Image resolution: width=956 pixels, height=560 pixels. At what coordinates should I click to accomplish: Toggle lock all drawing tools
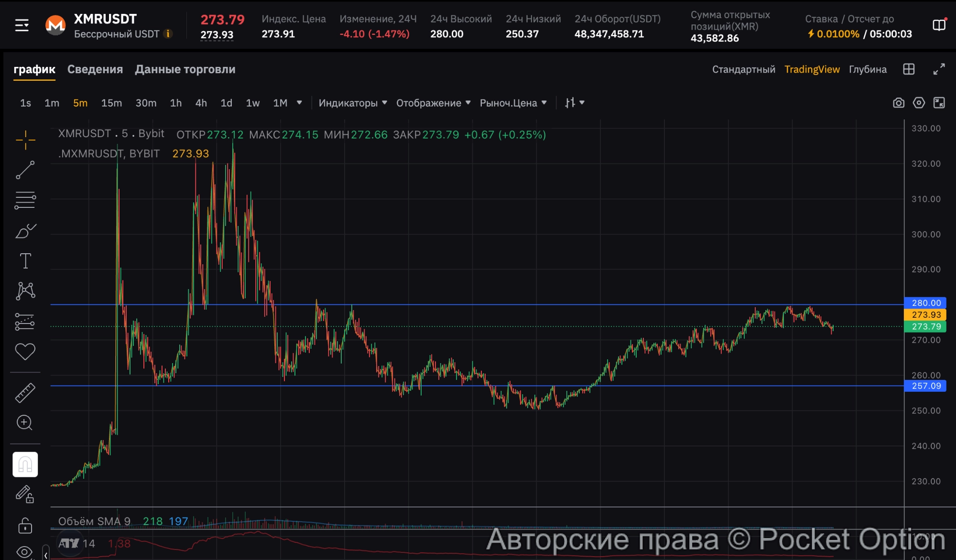click(25, 526)
